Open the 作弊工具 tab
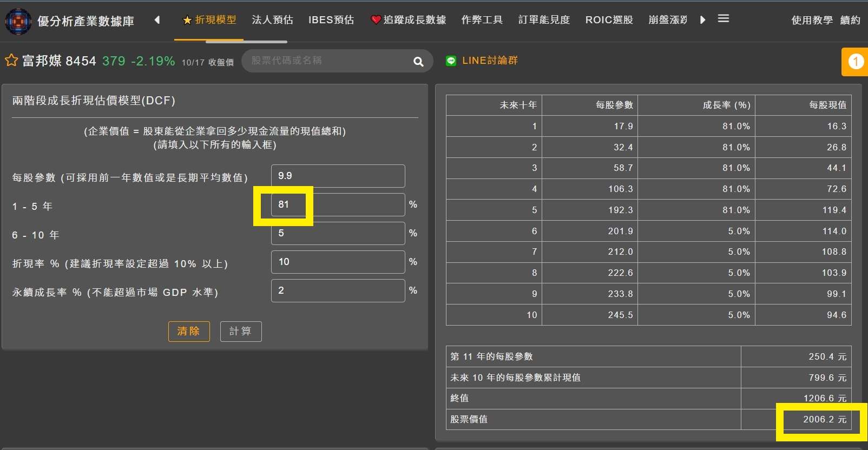 [482, 20]
